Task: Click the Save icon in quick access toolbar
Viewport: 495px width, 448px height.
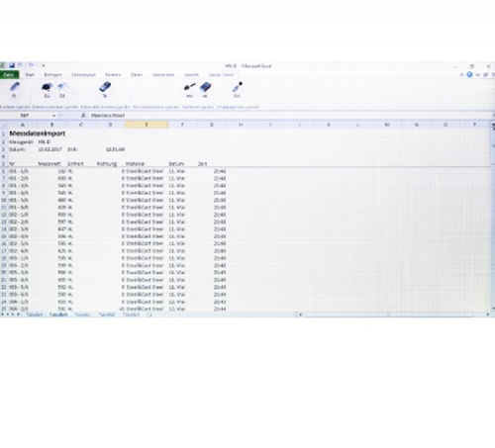Action: point(12,65)
